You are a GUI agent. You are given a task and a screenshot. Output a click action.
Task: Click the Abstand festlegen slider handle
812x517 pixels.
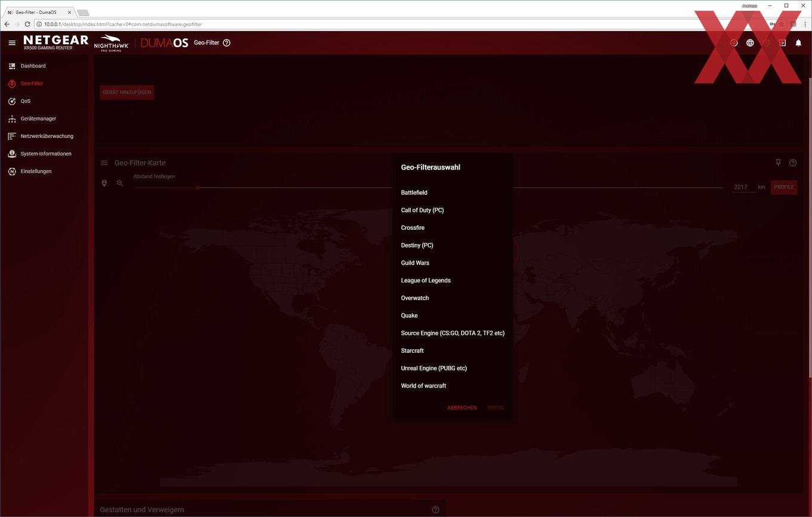[x=198, y=187]
